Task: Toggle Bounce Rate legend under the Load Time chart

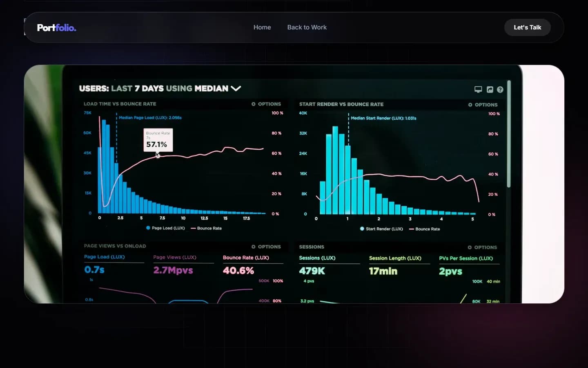Action: 206,228
